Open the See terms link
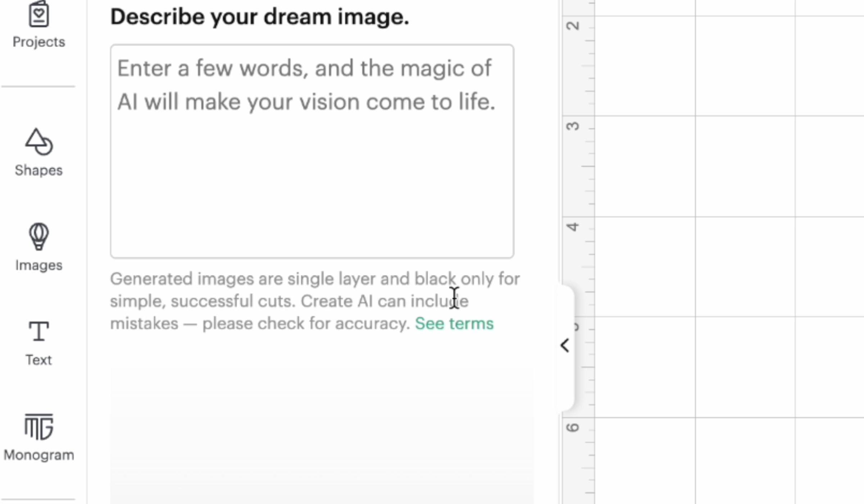The image size is (864, 504). pyautogui.click(x=454, y=324)
